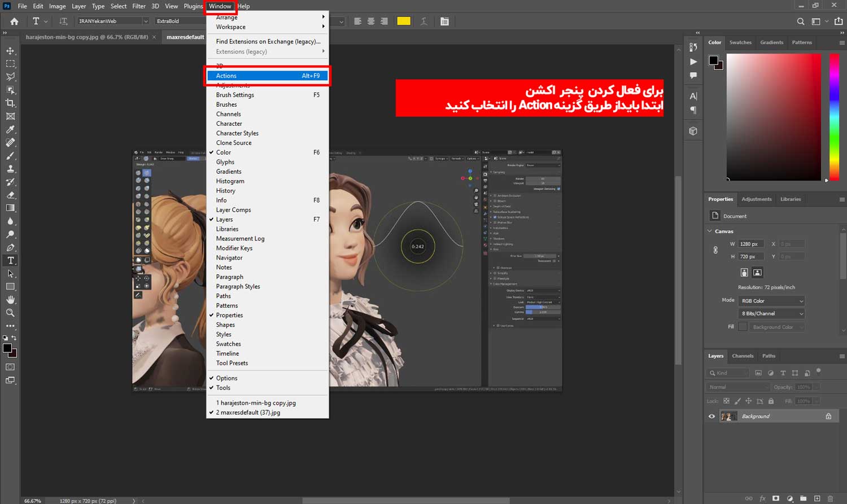
Task: Open the RGB Color mode dropdown
Action: (x=771, y=301)
